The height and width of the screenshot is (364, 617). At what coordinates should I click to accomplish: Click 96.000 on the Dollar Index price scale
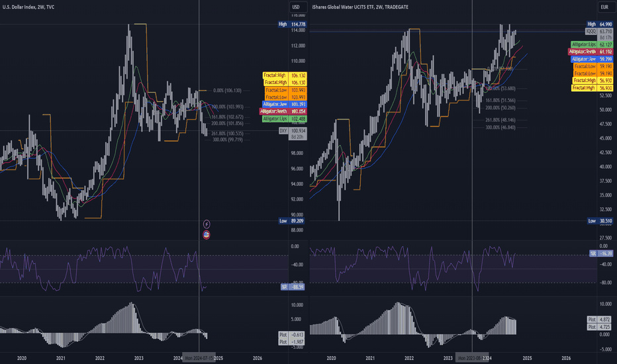[x=297, y=168]
